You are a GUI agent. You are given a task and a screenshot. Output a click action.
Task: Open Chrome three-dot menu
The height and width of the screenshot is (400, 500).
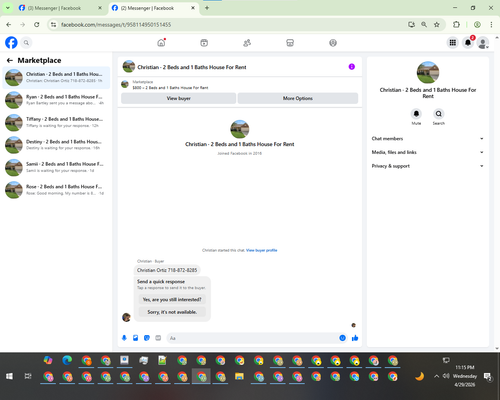click(x=491, y=25)
